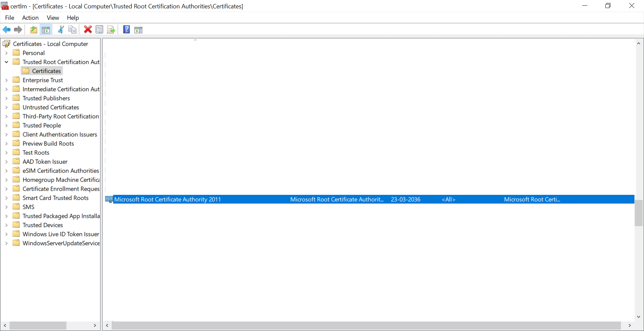The image size is (644, 331).
Task: Select Trusted Packaged App Installation in tree
Action: point(61,216)
